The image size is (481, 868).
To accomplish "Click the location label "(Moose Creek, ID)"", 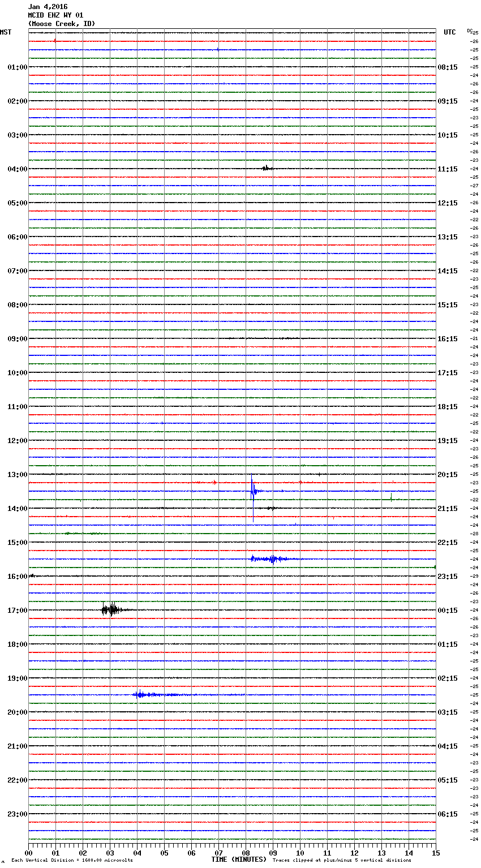I will point(62,24).
